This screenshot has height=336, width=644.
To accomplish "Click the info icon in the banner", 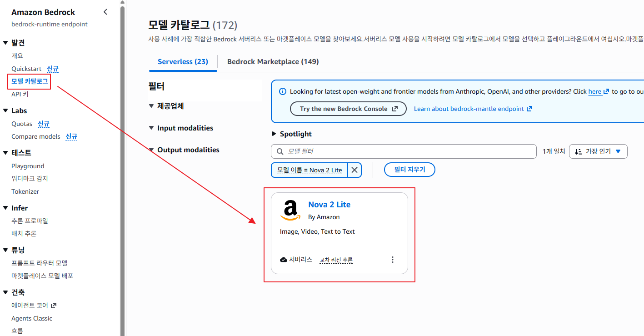I will point(282,91).
